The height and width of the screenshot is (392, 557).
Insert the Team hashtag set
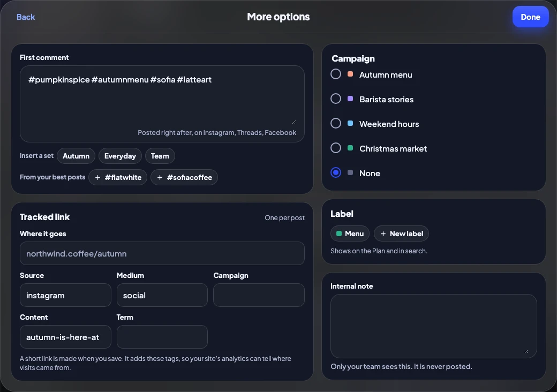[160, 156]
